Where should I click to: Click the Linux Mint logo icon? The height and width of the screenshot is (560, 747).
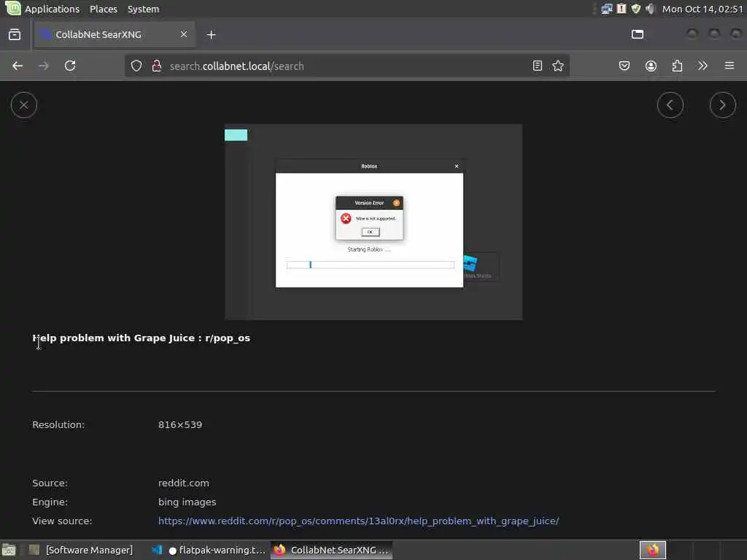[13, 9]
